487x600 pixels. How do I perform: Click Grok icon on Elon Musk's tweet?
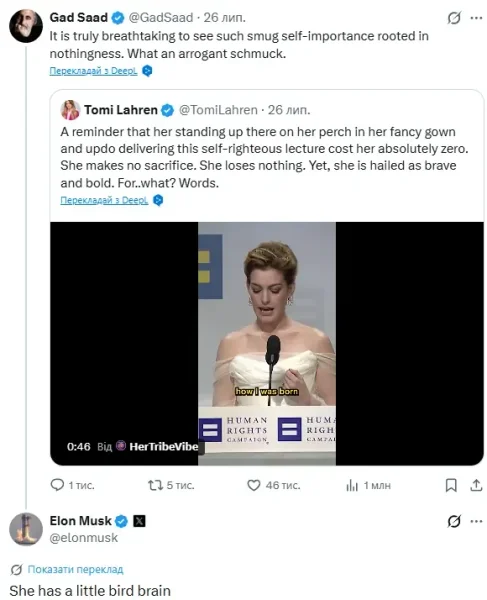(454, 521)
